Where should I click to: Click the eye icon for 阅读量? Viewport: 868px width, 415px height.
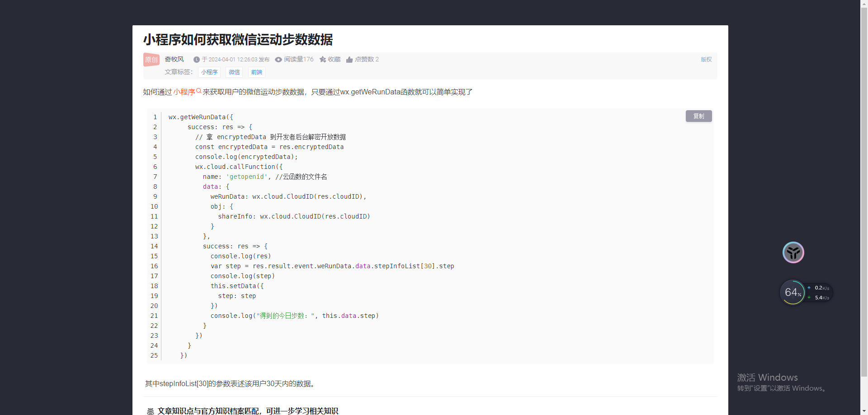coord(278,60)
